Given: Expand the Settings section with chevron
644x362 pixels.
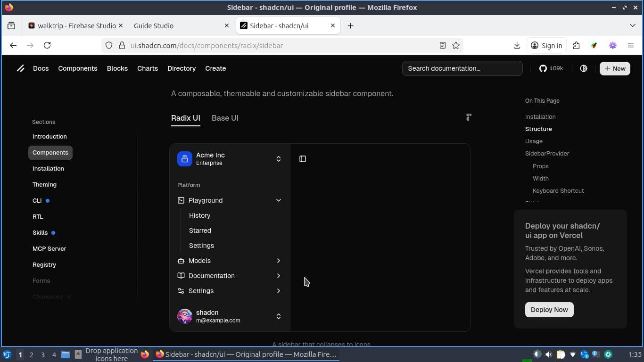Looking at the screenshot, I should coord(279,291).
